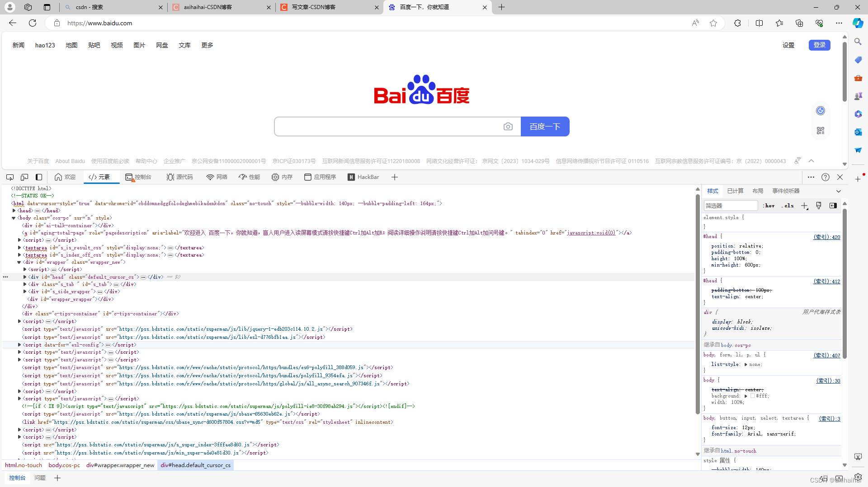Screen dimensions: 868x487
Task: Click the #fff background color swatch
Action: (x=753, y=396)
